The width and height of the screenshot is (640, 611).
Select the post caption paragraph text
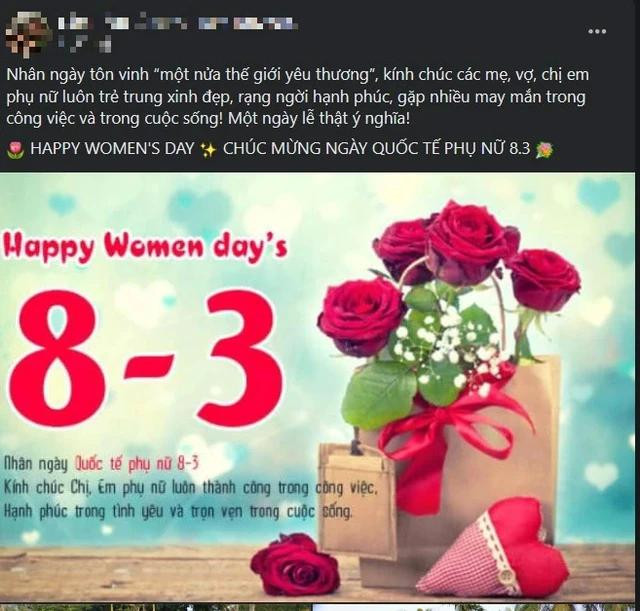point(297,97)
